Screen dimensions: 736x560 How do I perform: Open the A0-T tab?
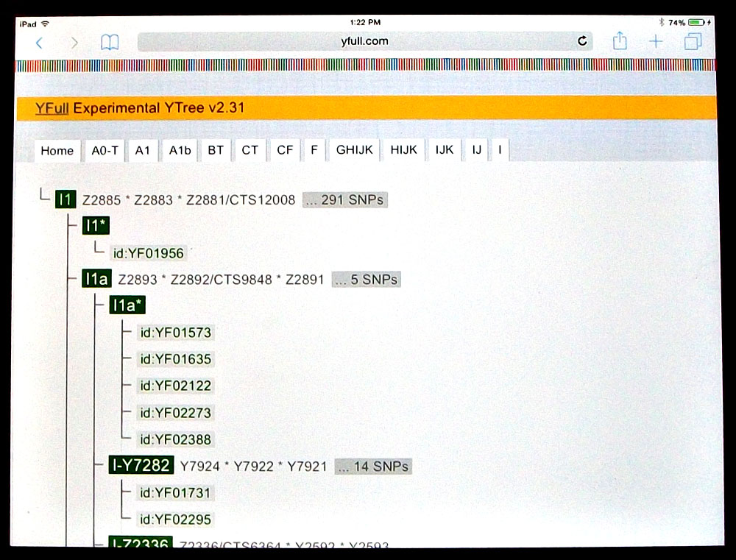[x=105, y=151]
